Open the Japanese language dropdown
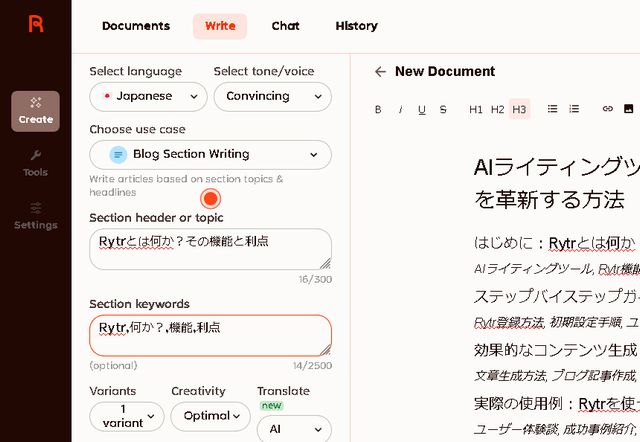640x442 pixels. click(148, 96)
